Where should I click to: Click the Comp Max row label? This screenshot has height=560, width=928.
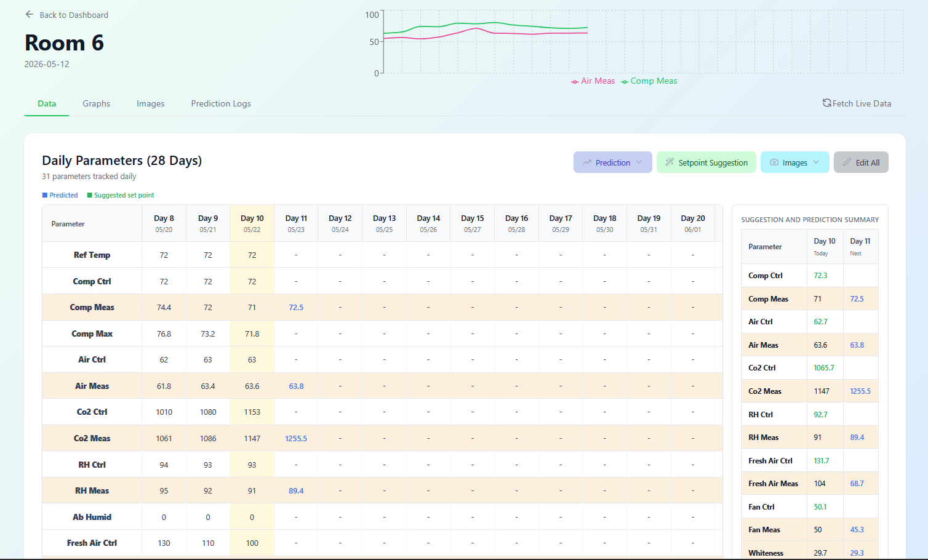pyautogui.click(x=92, y=334)
